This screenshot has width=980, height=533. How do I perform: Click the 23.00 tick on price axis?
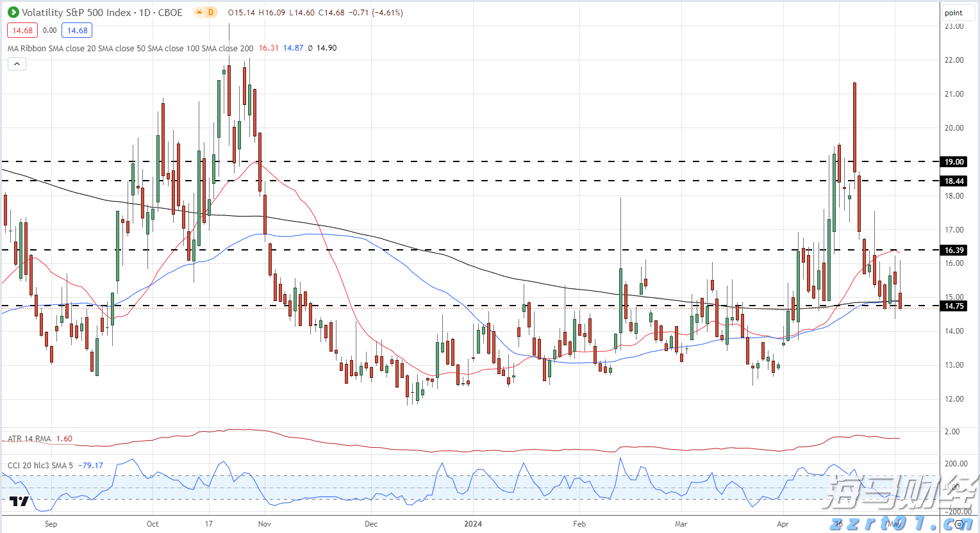click(x=954, y=26)
